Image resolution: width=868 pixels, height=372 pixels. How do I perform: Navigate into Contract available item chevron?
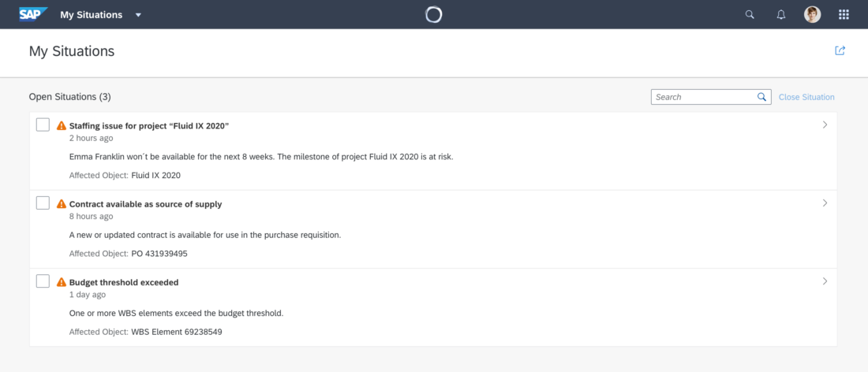(825, 203)
